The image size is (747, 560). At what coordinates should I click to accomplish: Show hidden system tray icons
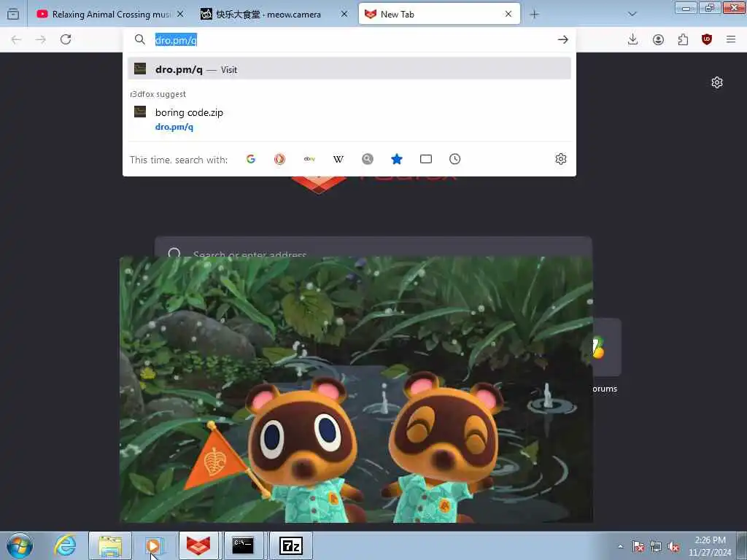coord(620,546)
